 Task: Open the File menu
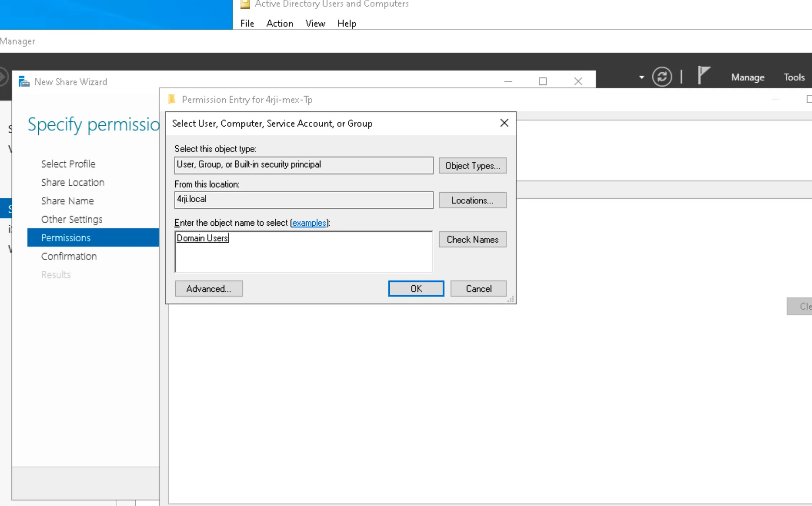(247, 23)
